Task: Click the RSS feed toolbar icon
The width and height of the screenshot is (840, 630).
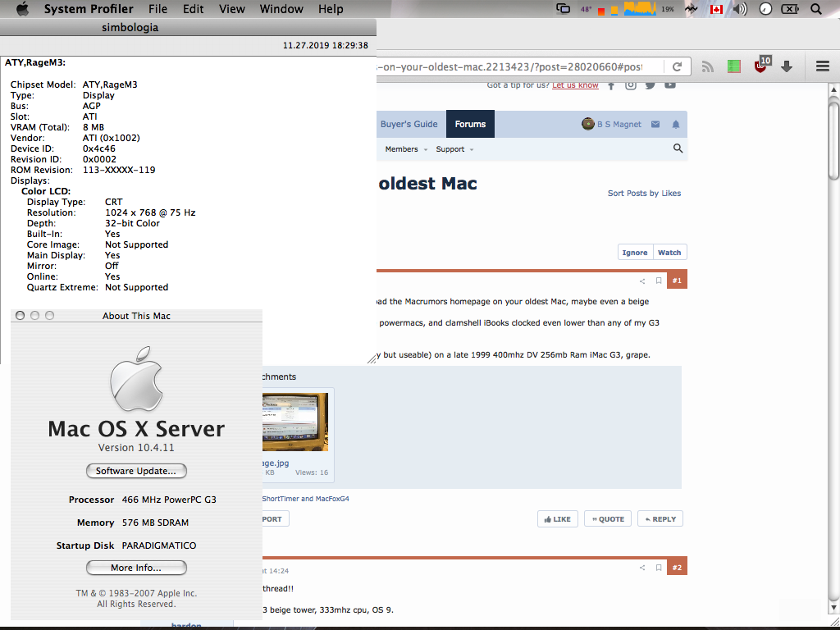Action: pyautogui.click(x=708, y=66)
